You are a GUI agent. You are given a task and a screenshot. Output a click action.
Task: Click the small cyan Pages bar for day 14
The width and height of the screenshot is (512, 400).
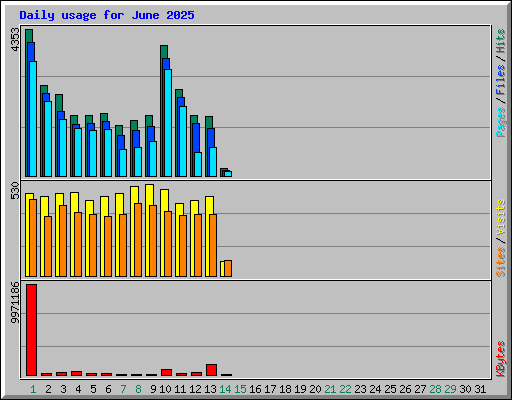[228, 174]
